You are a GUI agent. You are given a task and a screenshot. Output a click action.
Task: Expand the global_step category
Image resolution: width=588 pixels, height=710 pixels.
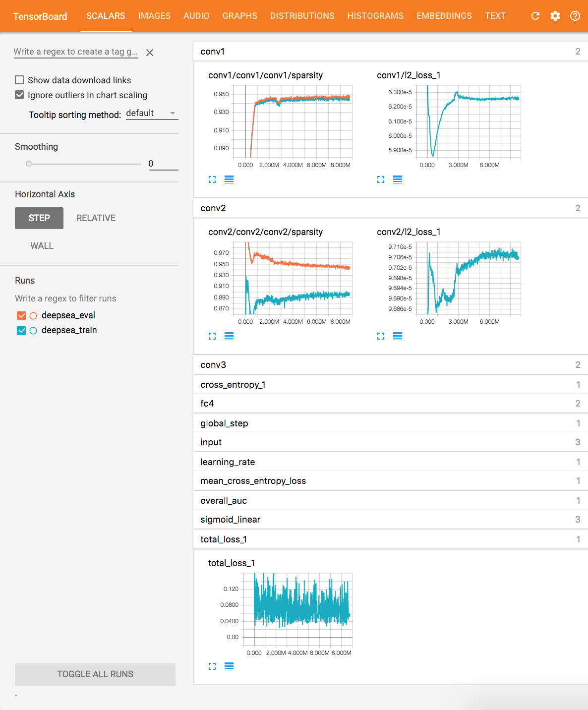click(x=390, y=423)
